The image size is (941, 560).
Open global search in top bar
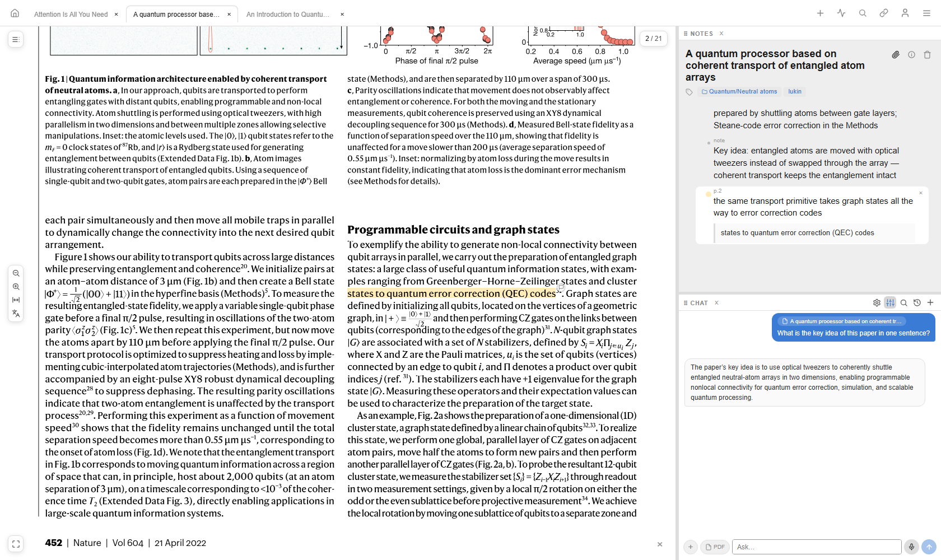863,13
